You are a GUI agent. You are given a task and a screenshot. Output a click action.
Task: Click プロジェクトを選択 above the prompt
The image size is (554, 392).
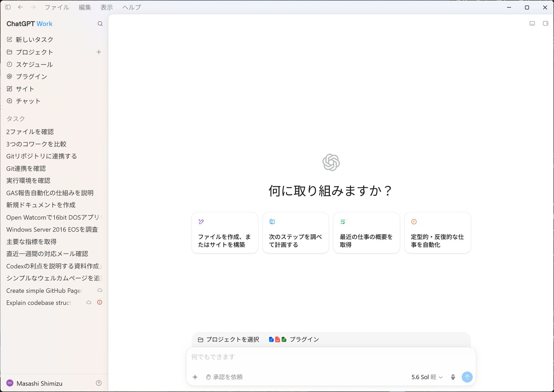click(229, 339)
